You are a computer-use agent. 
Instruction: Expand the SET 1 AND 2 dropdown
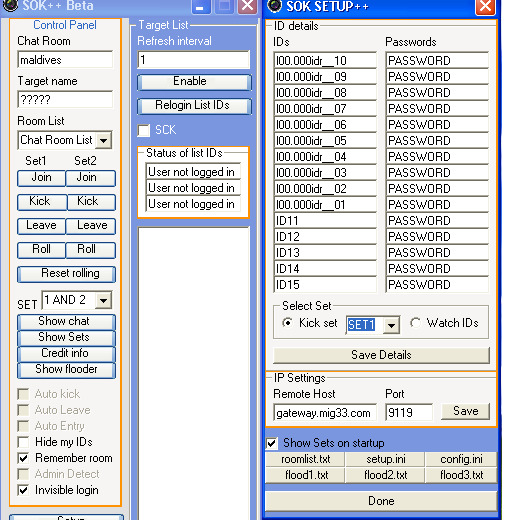(104, 301)
